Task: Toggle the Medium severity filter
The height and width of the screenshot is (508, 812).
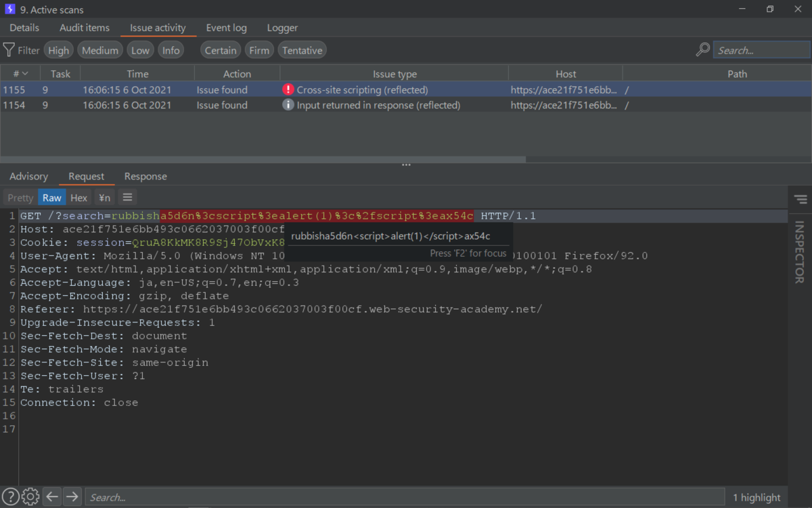Action: click(100, 50)
